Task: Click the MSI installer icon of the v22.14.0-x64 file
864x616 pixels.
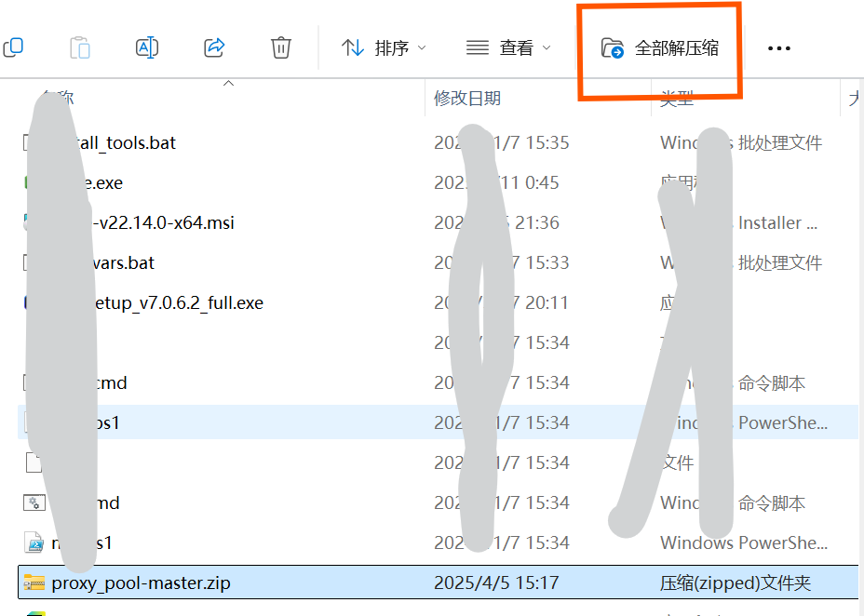Action: coord(26,222)
